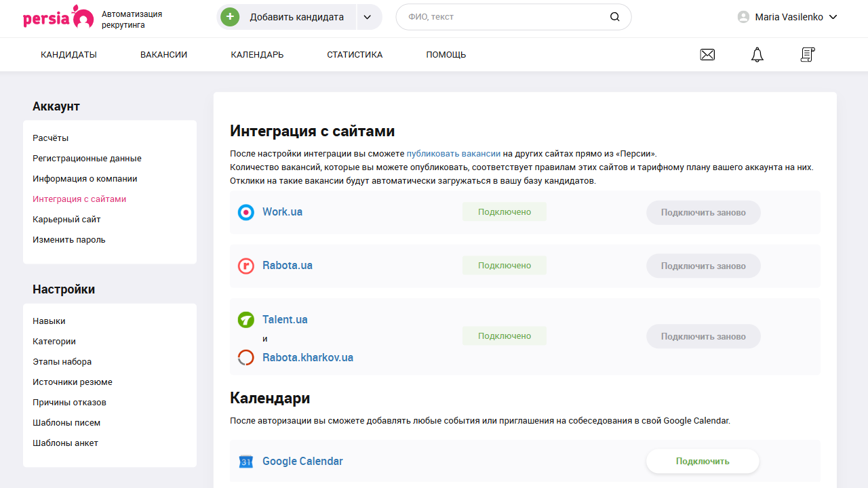Viewport: 868px width, 488px height.
Task: Expand the Добавить кандидата dropdown arrow
Action: pos(368,16)
